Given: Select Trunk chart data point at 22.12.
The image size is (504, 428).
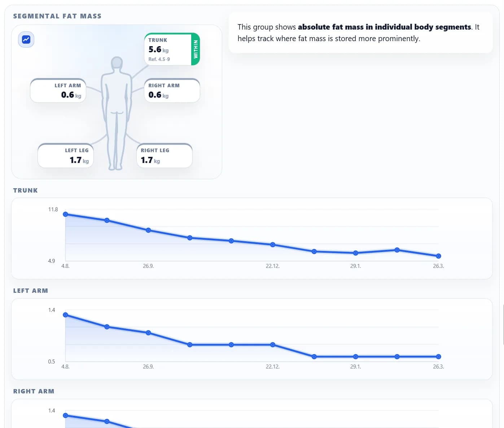Looking at the screenshot, I should pyautogui.click(x=273, y=244).
